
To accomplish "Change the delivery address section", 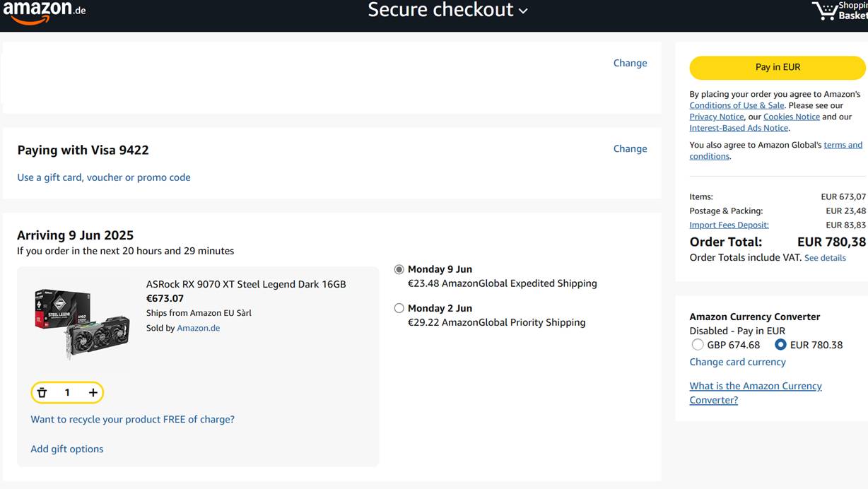I will coord(630,63).
